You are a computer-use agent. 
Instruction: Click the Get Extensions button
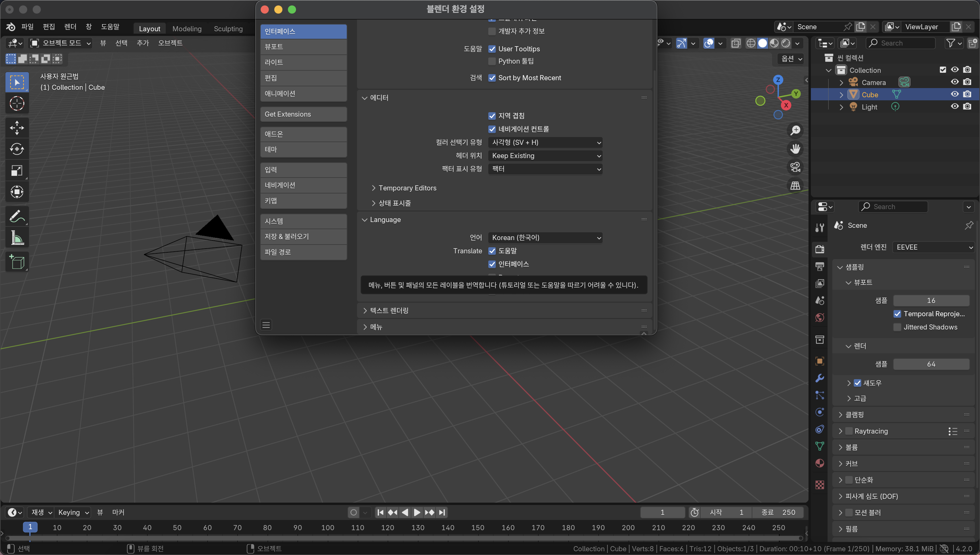[x=303, y=114]
